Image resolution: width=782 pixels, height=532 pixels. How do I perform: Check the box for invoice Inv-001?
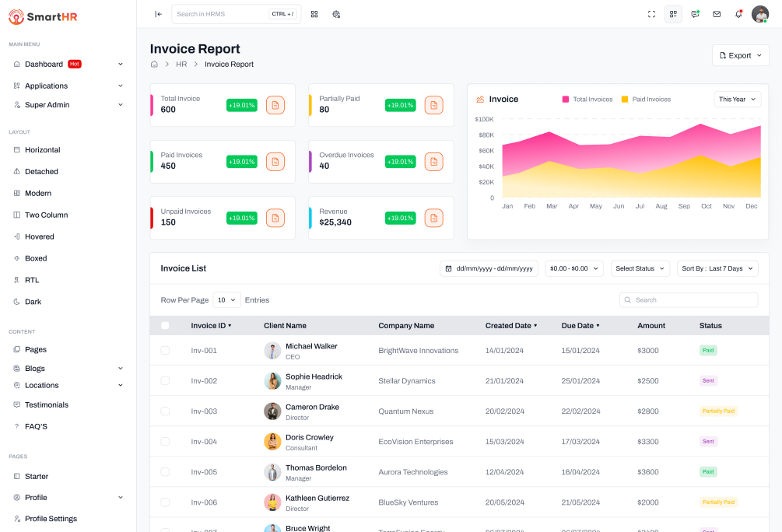tap(165, 351)
